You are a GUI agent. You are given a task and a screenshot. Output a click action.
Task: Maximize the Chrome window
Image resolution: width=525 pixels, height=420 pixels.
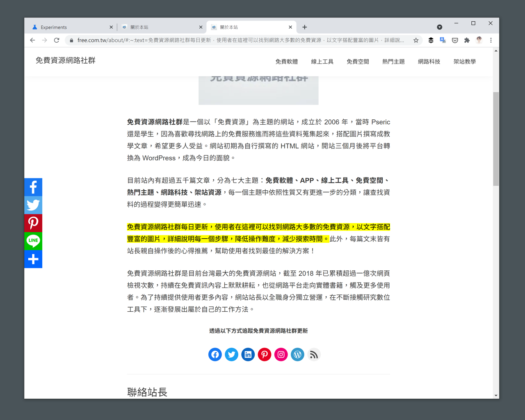point(473,23)
